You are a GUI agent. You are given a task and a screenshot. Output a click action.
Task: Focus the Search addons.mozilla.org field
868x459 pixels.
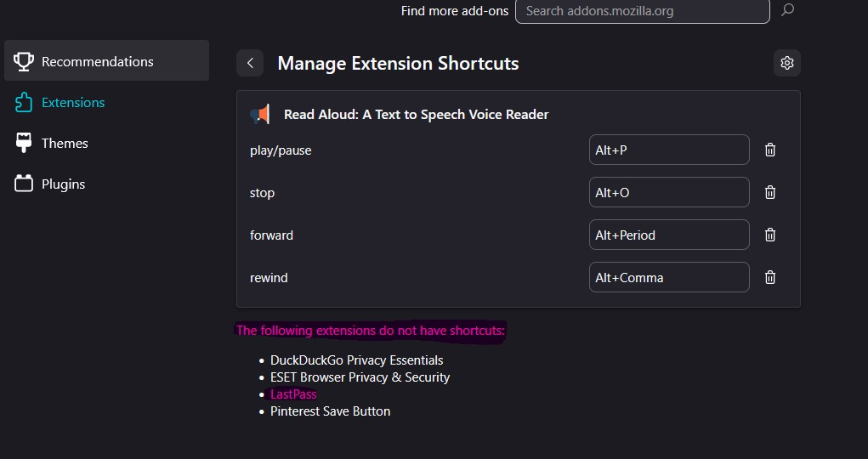(642, 11)
